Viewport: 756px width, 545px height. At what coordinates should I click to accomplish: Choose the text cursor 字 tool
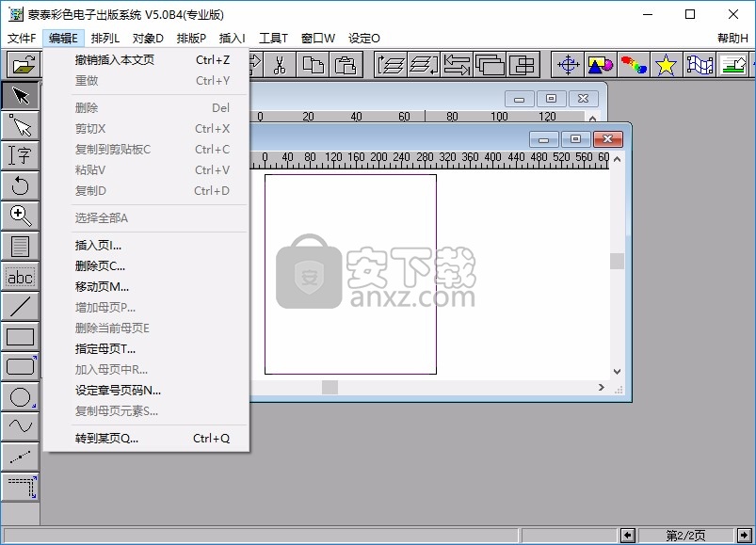coord(21,155)
